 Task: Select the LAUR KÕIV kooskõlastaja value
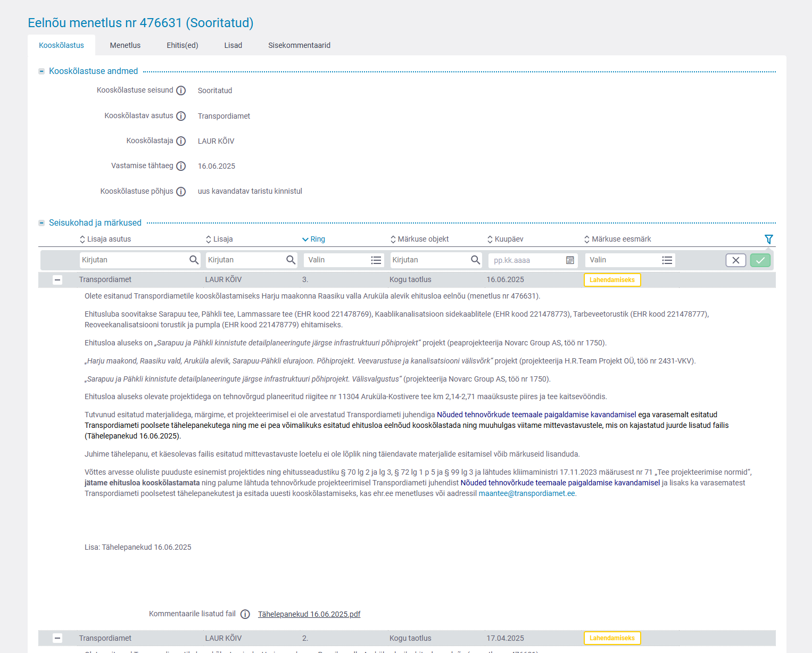pos(216,141)
